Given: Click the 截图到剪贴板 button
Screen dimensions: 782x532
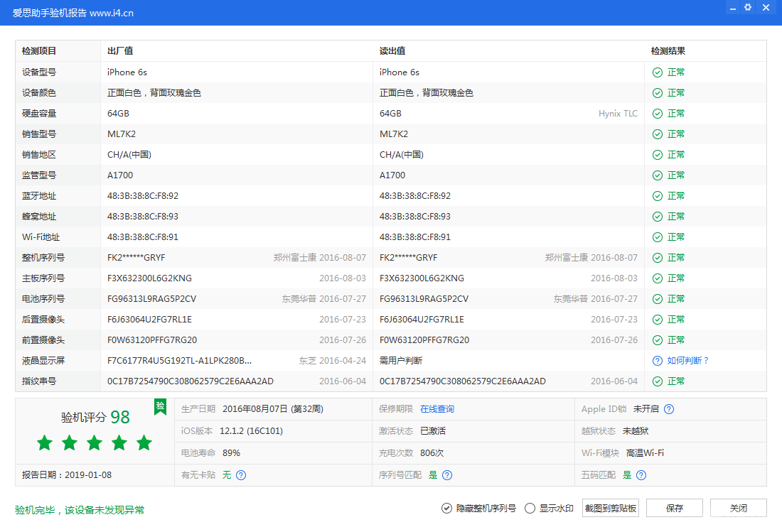Looking at the screenshot, I should [x=611, y=508].
